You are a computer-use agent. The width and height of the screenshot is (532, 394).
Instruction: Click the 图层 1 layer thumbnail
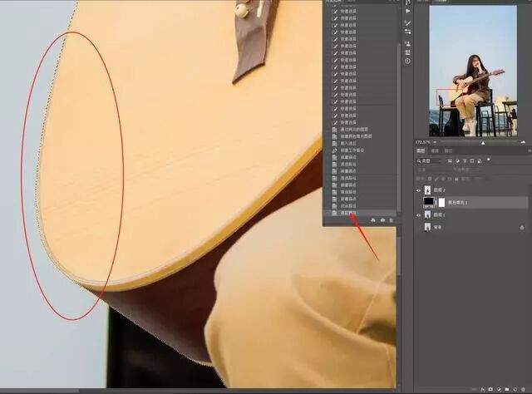coord(427,215)
